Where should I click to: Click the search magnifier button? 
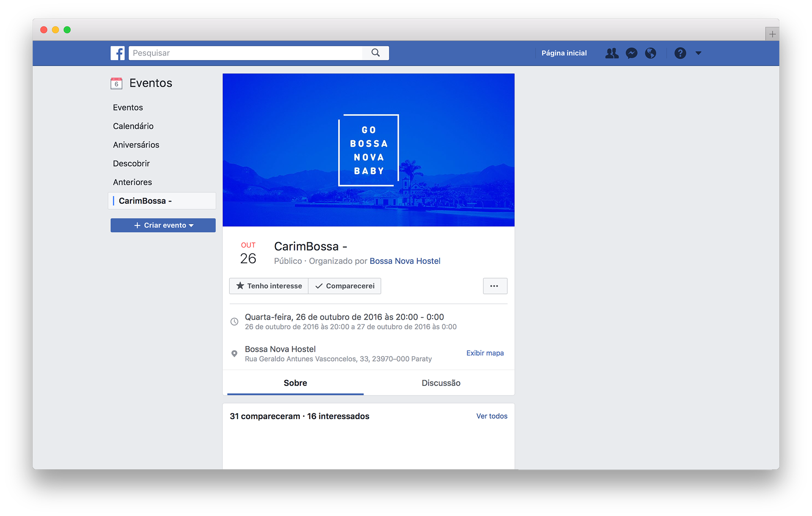pos(376,53)
